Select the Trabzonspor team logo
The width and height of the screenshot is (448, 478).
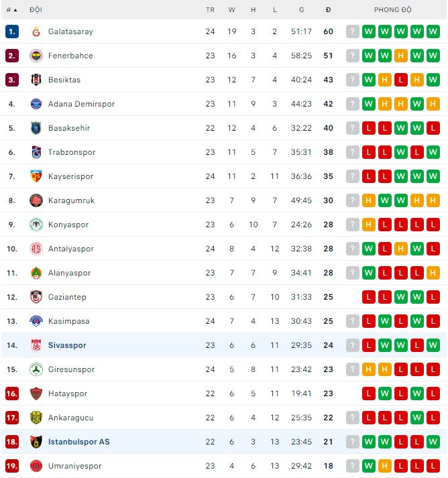click(x=36, y=152)
